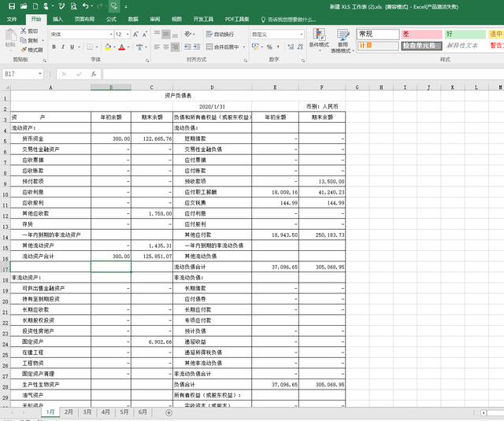Toggle italic formatting
This screenshot has width=504, height=421.
63,47
